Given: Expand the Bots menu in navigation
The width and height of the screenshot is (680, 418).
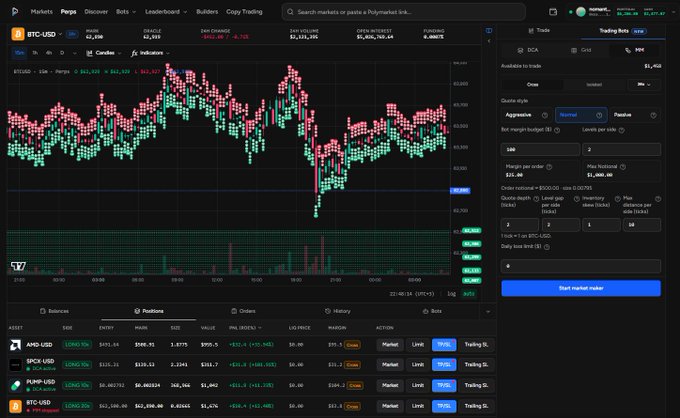Looking at the screenshot, I should coord(126,12).
